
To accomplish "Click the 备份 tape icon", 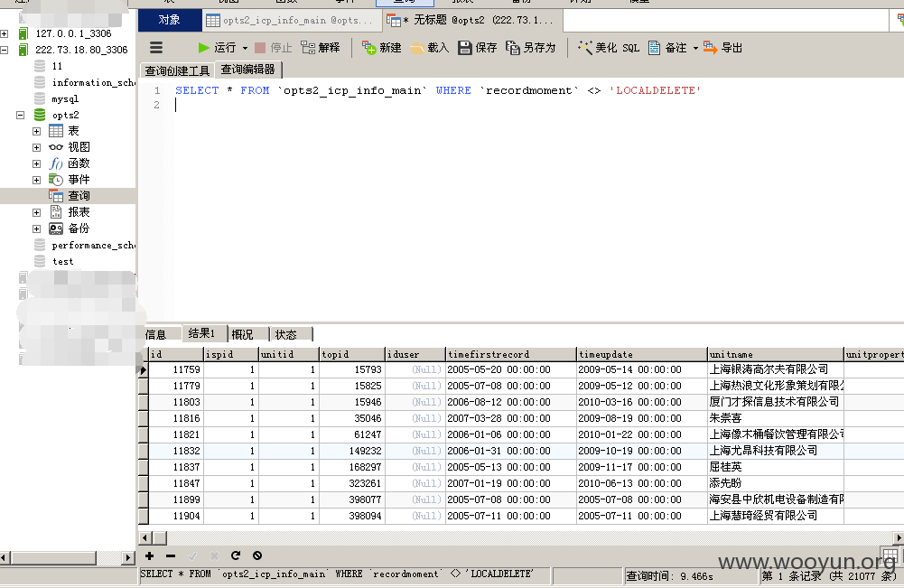I will pyautogui.click(x=56, y=229).
